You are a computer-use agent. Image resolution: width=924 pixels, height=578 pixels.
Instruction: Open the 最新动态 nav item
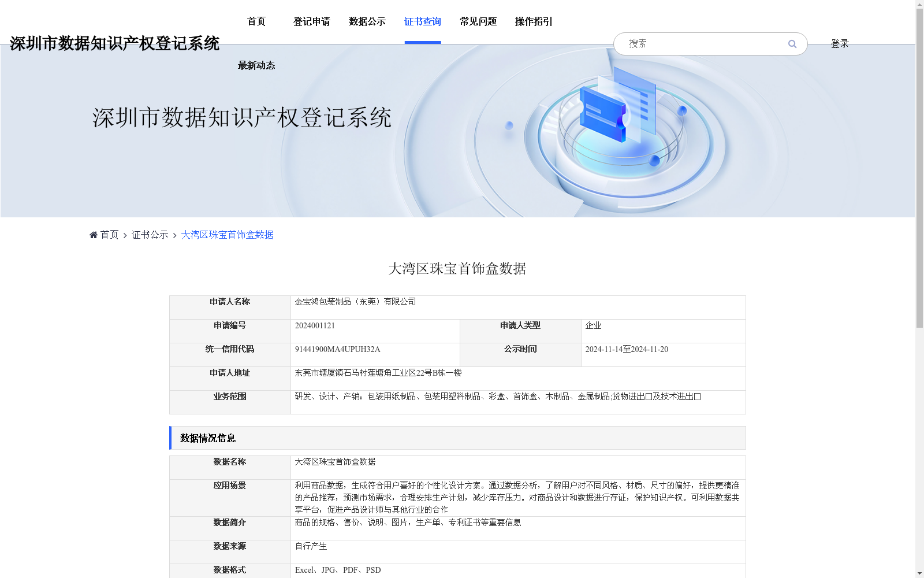256,65
